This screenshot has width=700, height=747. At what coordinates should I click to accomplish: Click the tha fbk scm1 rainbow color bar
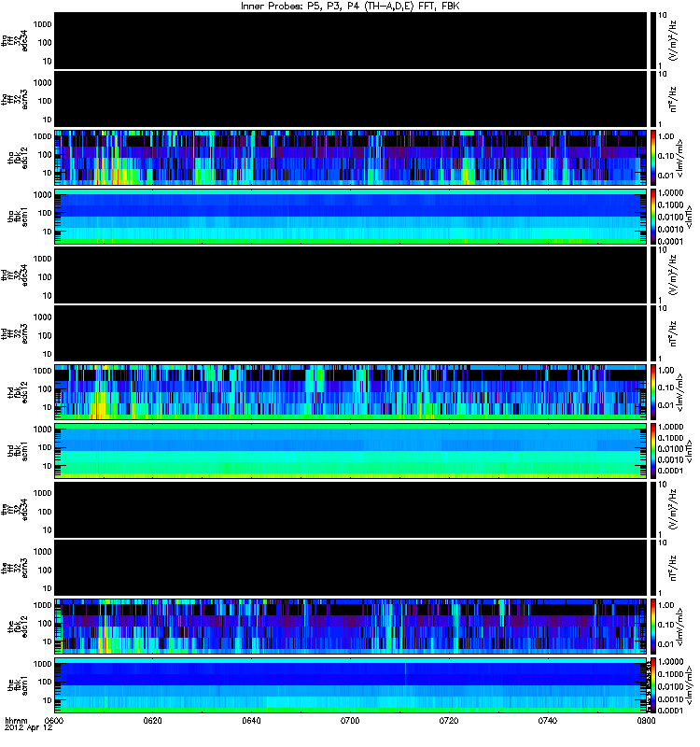653,217
